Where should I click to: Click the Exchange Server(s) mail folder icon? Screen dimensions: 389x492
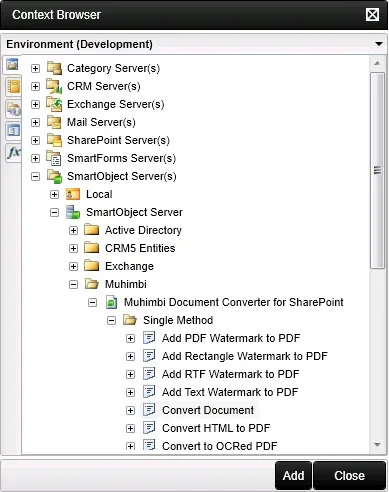[x=54, y=104]
